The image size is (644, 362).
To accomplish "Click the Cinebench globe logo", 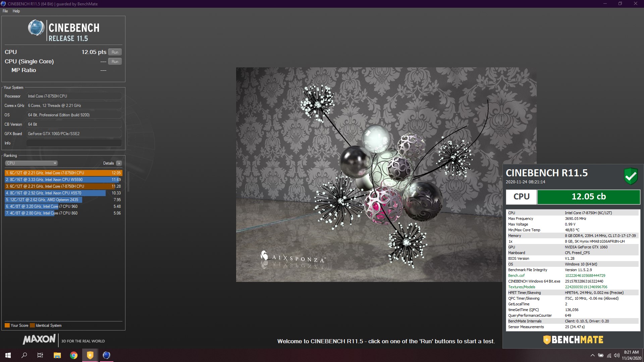I will (x=36, y=28).
